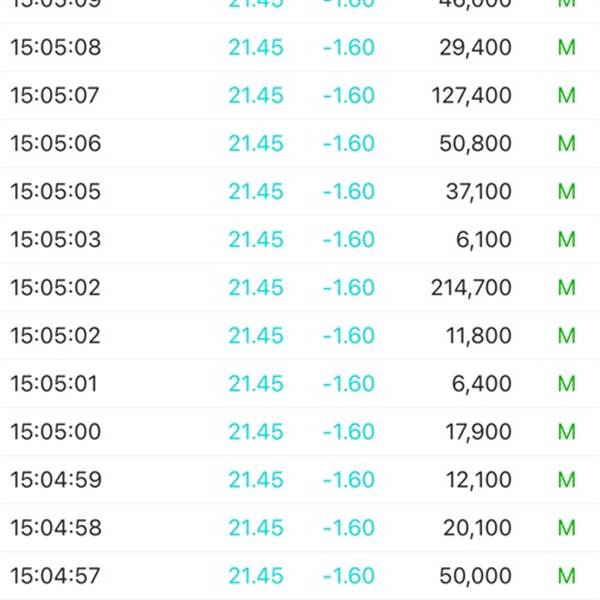Click the 21.45 price in the 15:05:00 row
Screen dimensions: 600x600
pyautogui.click(x=256, y=432)
